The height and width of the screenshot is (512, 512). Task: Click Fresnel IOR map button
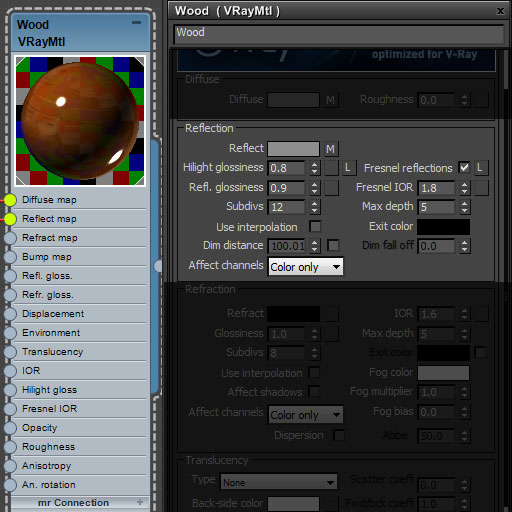(x=482, y=188)
